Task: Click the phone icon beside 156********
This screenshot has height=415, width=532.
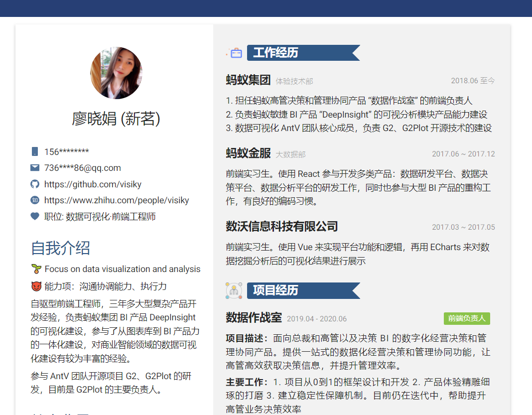Action: (34, 151)
